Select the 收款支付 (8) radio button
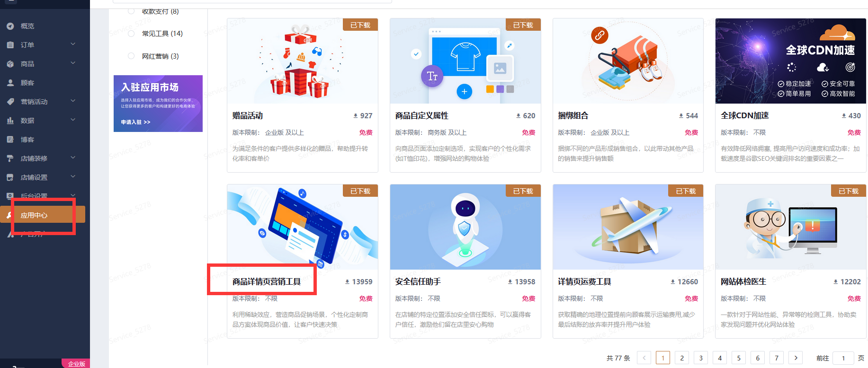The height and width of the screenshot is (368, 868). (x=131, y=11)
